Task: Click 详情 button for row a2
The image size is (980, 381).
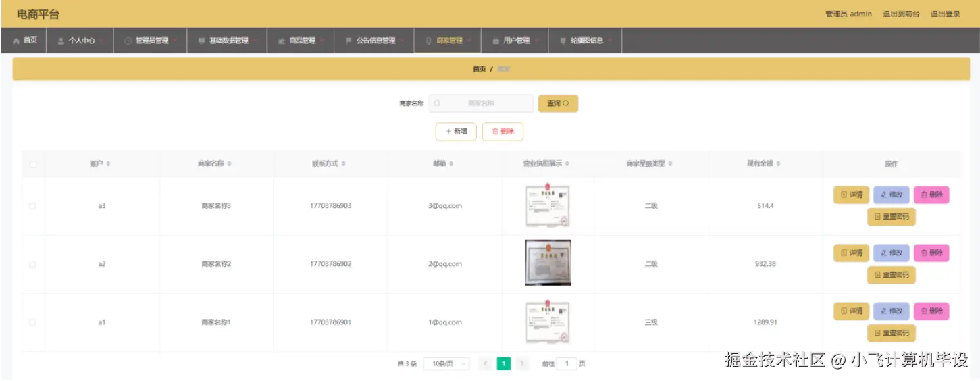Action: pos(851,253)
